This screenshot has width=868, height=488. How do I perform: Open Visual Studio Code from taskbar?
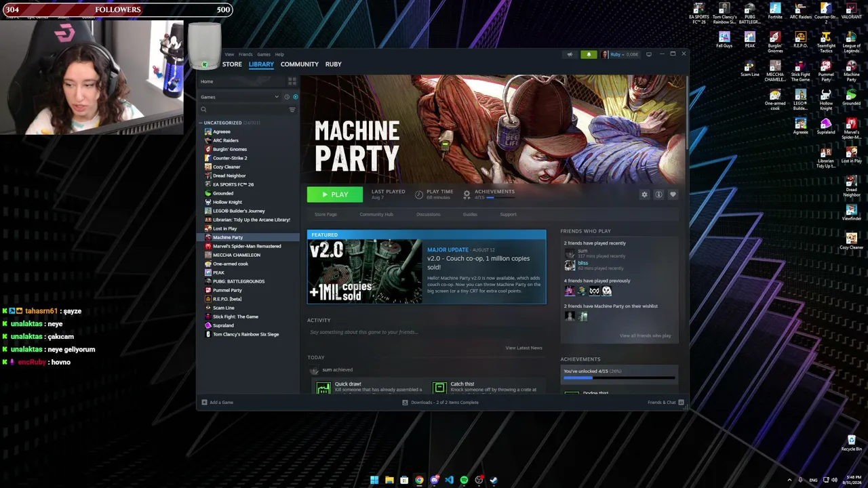pos(449,480)
